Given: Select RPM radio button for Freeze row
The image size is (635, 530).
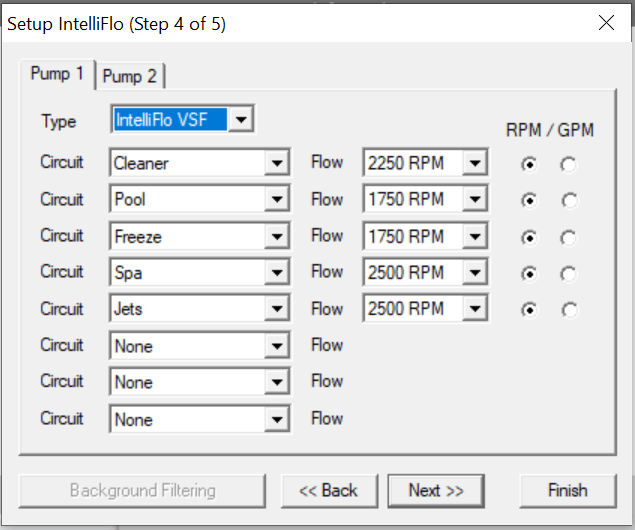Looking at the screenshot, I should 529,238.
